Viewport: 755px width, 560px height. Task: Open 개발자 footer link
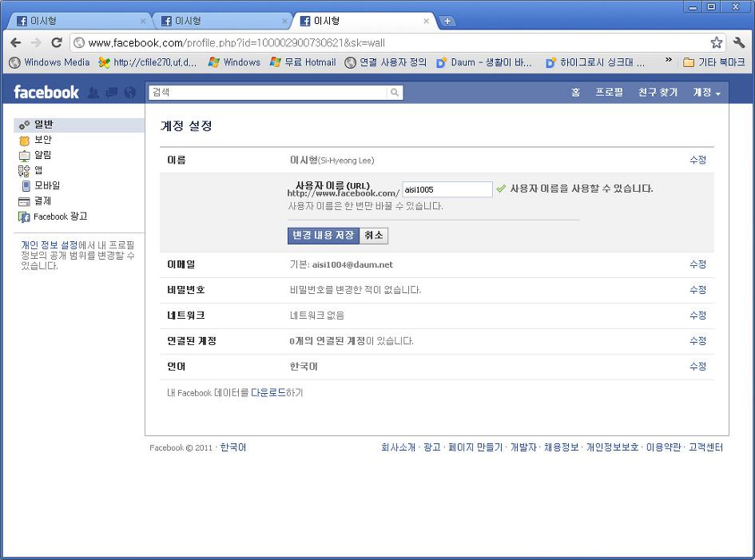(523, 448)
